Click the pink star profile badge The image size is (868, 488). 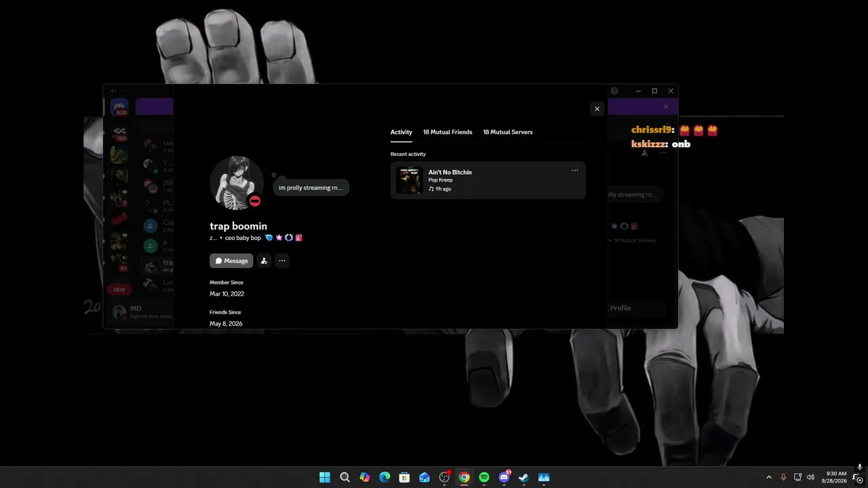279,238
